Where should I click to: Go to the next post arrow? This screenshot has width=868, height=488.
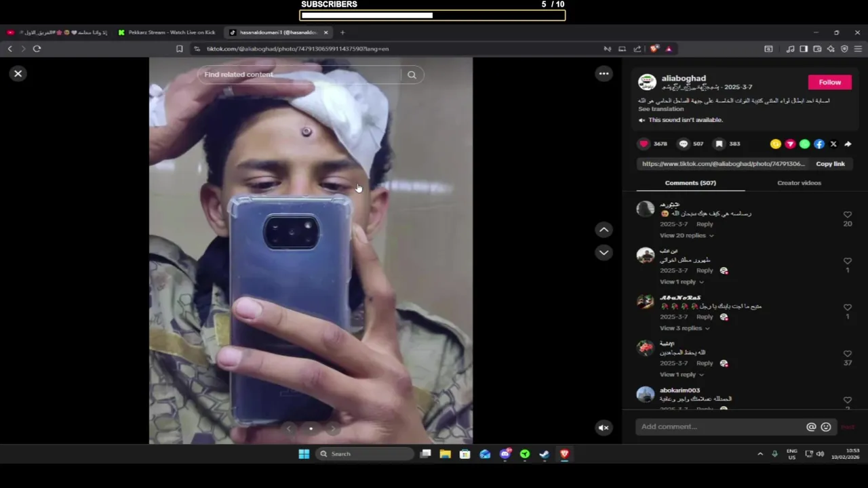click(x=604, y=252)
